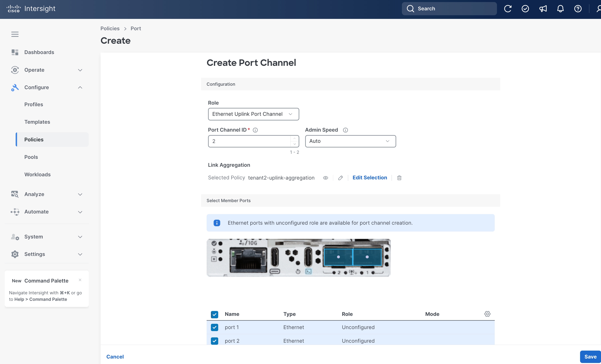The height and width of the screenshot is (364, 601).
Task: Uncheck the port 1 checkbox
Action: 214,327
